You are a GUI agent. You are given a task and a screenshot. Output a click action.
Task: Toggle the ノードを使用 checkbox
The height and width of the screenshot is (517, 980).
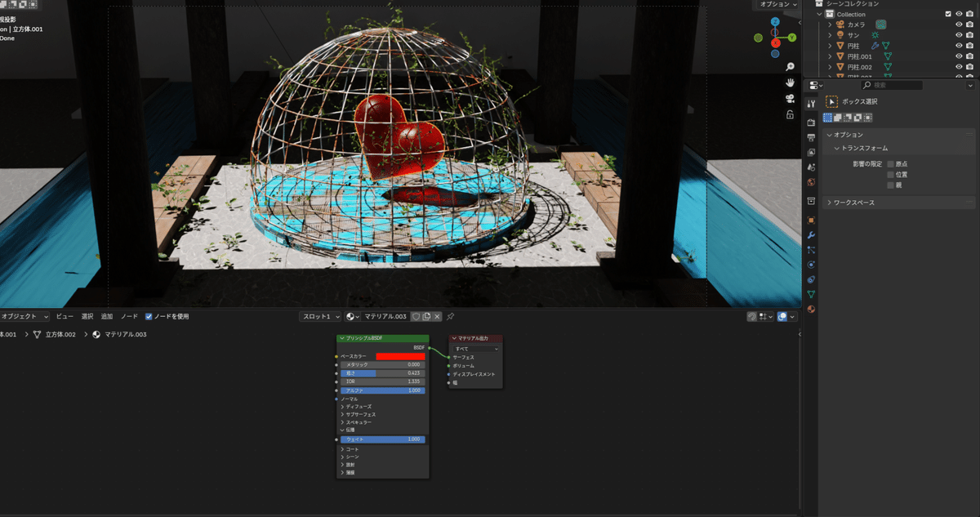tap(149, 316)
